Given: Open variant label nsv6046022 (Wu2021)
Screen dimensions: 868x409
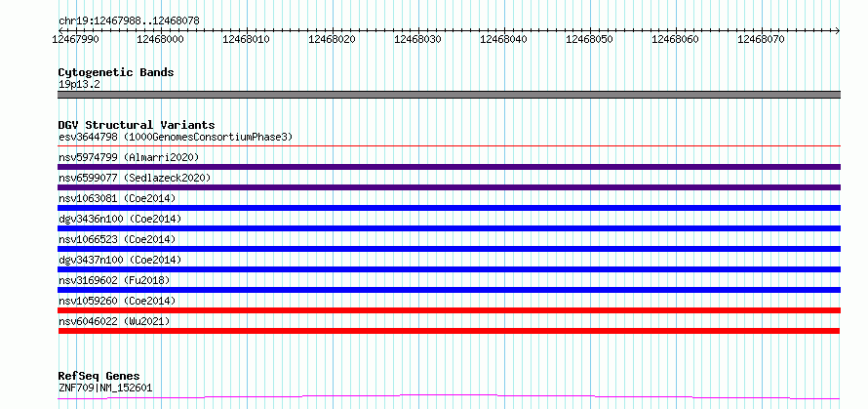Looking at the screenshot, I should pyautogui.click(x=114, y=321).
